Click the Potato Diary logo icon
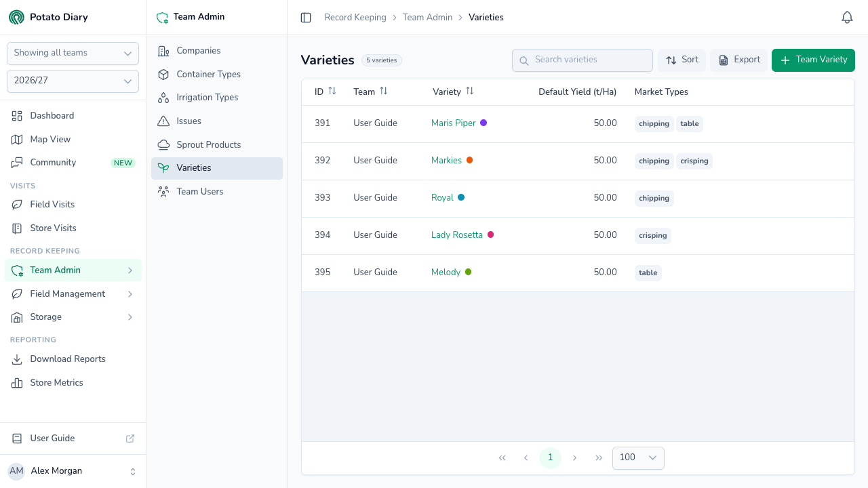The image size is (868, 488). coord(16,17)
